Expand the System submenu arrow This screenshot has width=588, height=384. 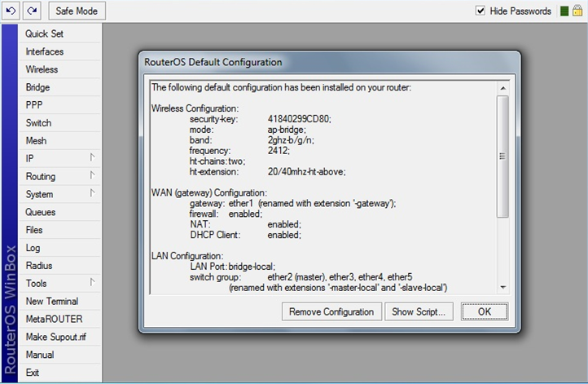coord(92,193)
